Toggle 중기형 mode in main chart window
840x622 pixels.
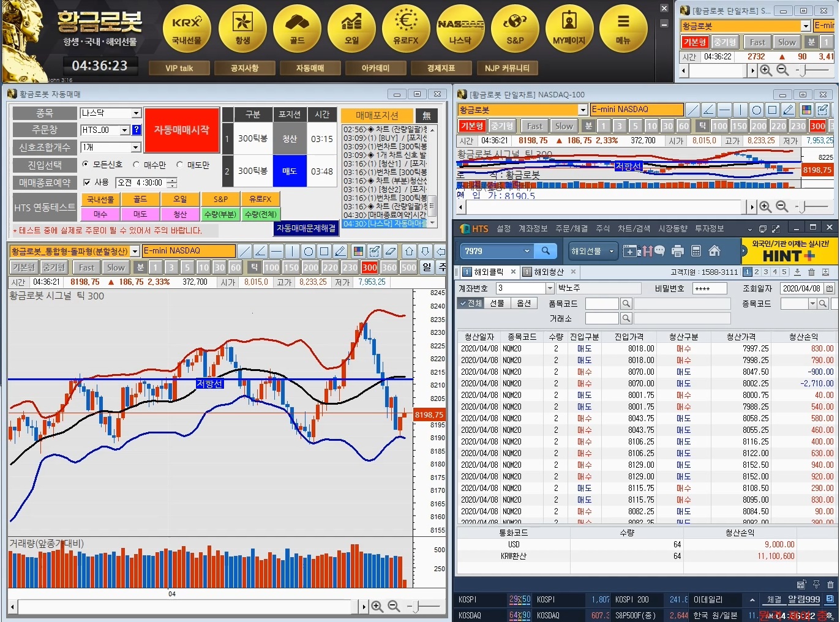pos(54,268)
